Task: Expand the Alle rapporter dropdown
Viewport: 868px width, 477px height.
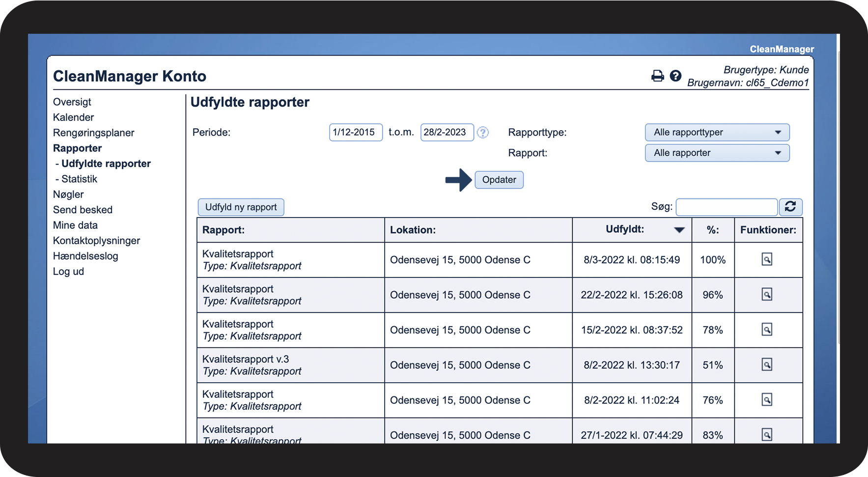Action: click(717, 153)
